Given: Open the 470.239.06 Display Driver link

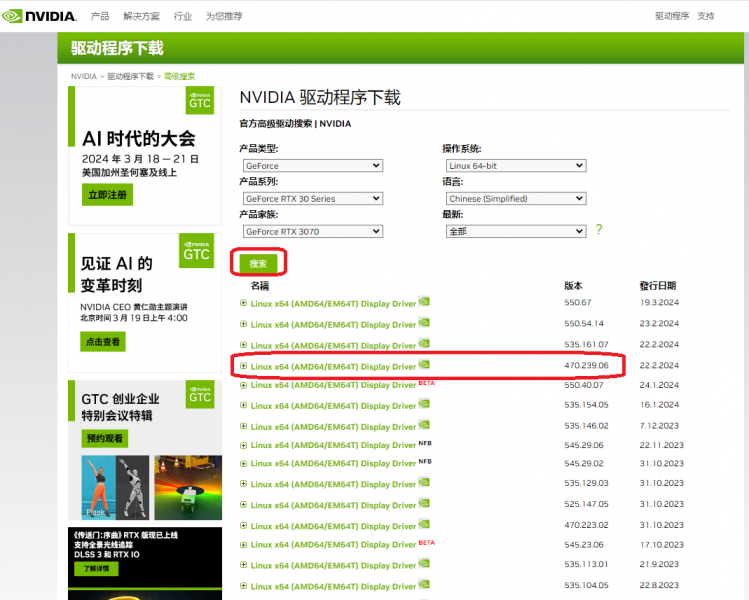Looking at the screenshot, I should [x=333, y=367].
